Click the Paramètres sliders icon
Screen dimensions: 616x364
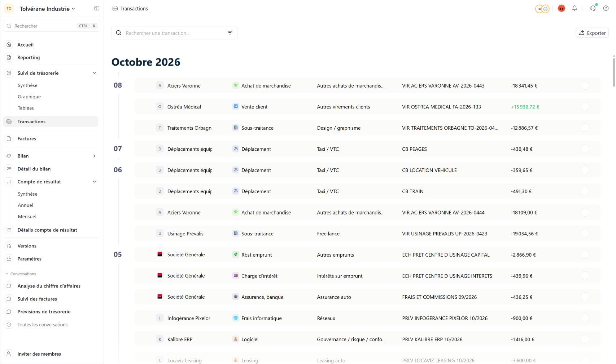coord(9,259)
